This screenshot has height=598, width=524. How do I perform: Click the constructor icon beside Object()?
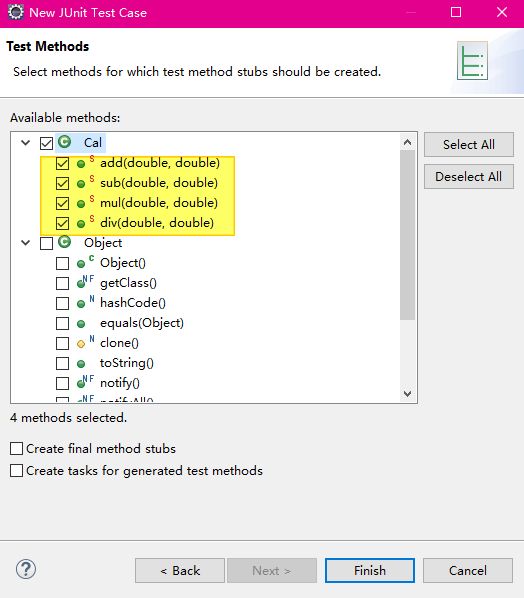point(81,264)
